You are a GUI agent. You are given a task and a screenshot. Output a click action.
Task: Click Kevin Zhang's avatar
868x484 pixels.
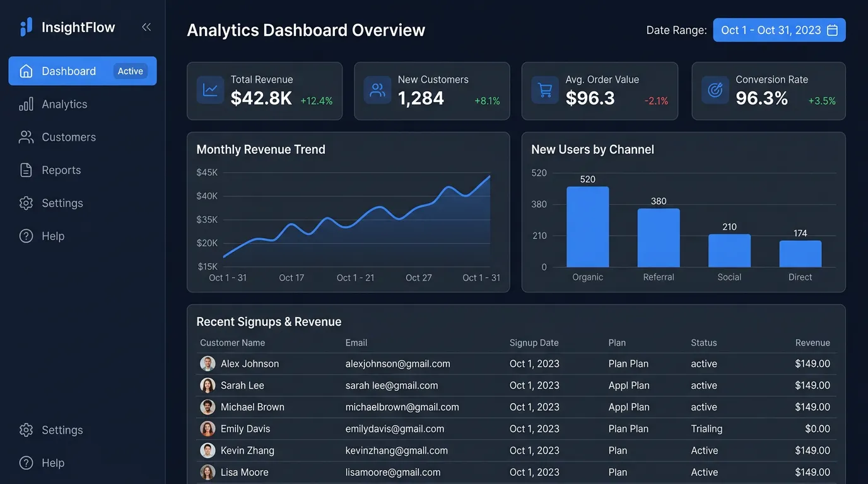pos(208,451)
